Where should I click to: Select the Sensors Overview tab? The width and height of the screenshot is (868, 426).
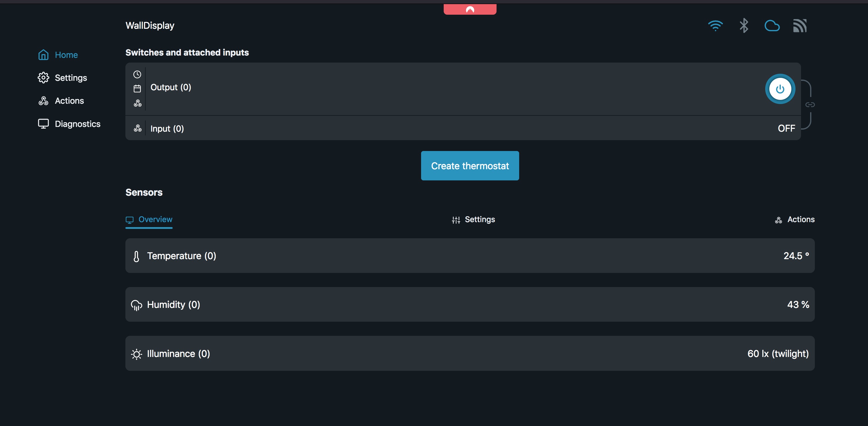[149, 219]
